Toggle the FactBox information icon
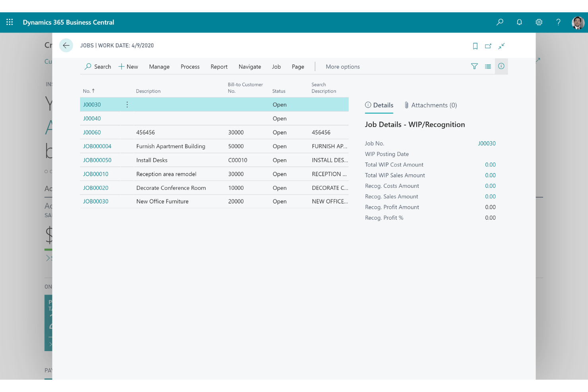The width and height of the screenshot is (588, 392). (x=501, y=66)
